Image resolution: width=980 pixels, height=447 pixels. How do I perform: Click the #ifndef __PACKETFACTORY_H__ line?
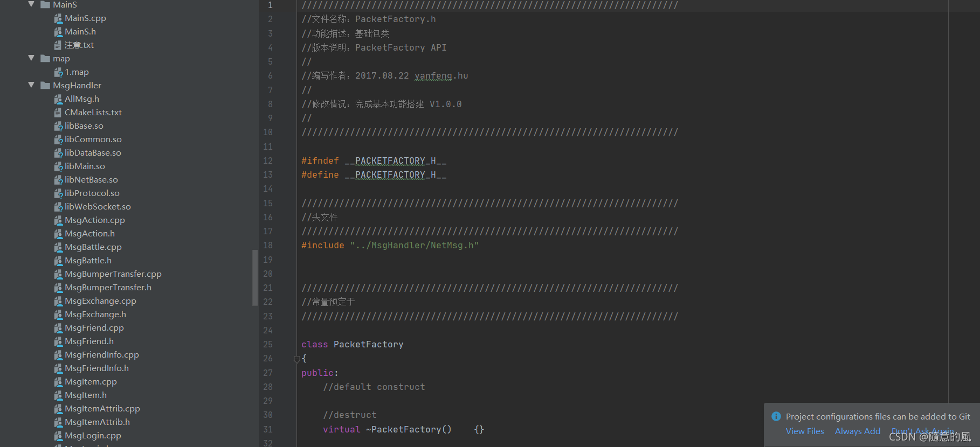374,161
